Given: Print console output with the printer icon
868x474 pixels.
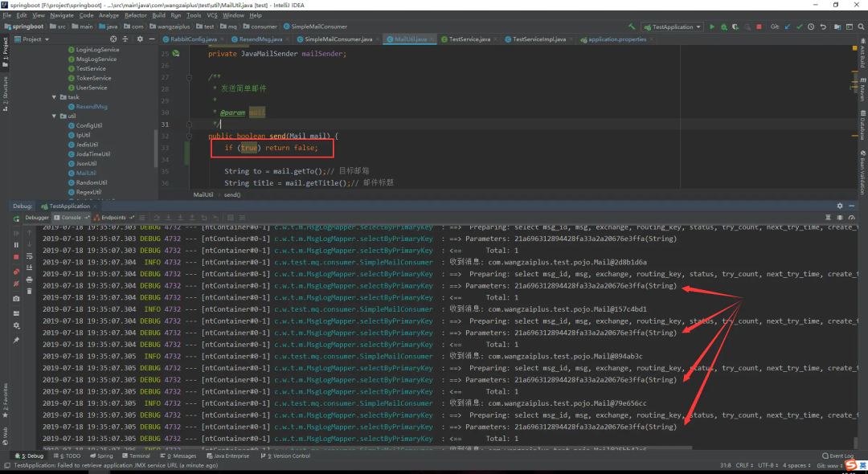Looking at the screenshot, I should click(30, 280).
